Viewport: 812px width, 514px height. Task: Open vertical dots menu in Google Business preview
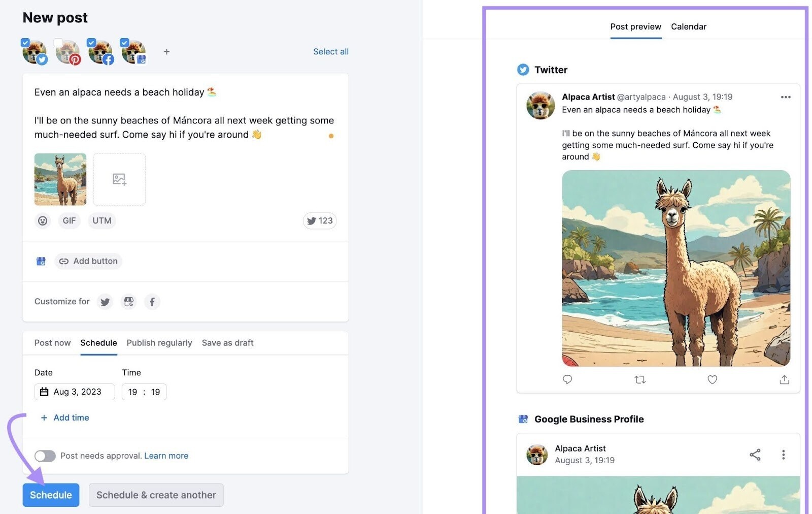pyautogui.click(x=784, y=455)
